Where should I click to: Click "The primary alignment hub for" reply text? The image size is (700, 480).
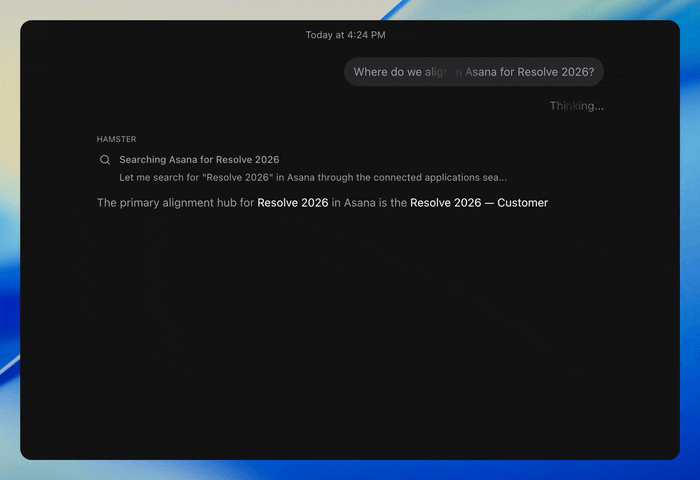click(175, 203)
